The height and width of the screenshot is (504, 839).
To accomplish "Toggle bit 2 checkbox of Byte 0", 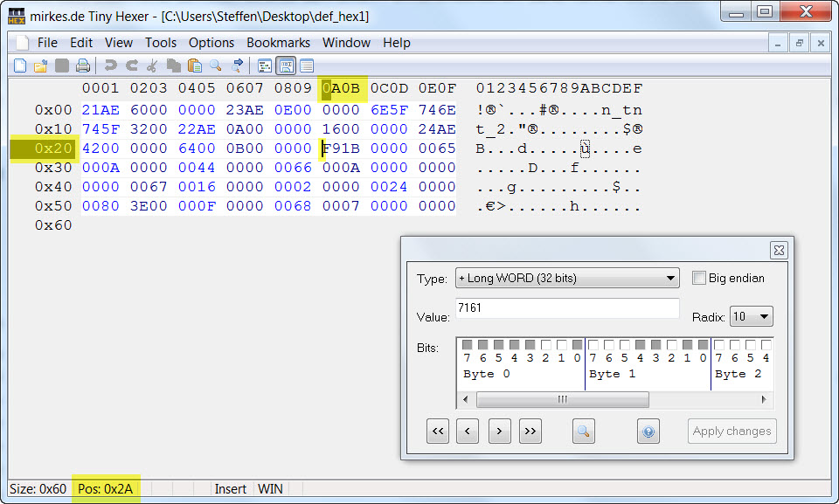I will click(x=546, y=345).
